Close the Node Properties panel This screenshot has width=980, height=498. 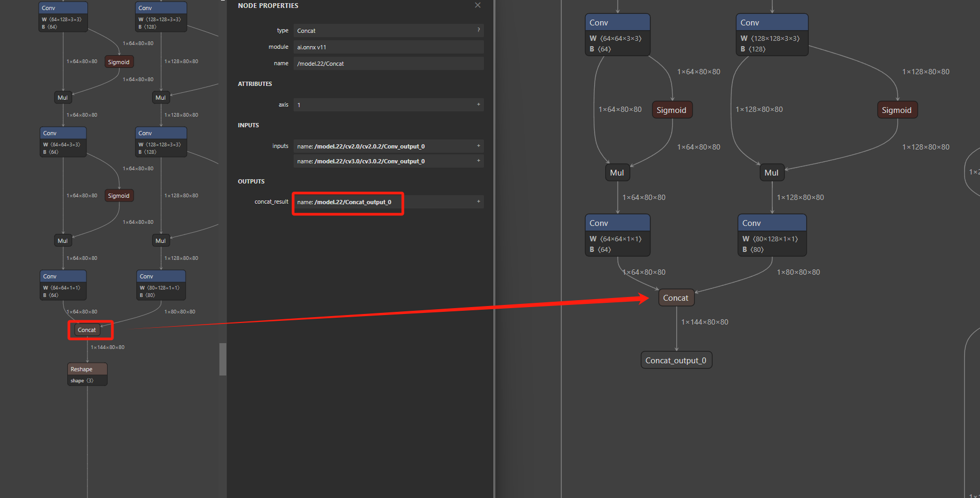tap(478, 5)
